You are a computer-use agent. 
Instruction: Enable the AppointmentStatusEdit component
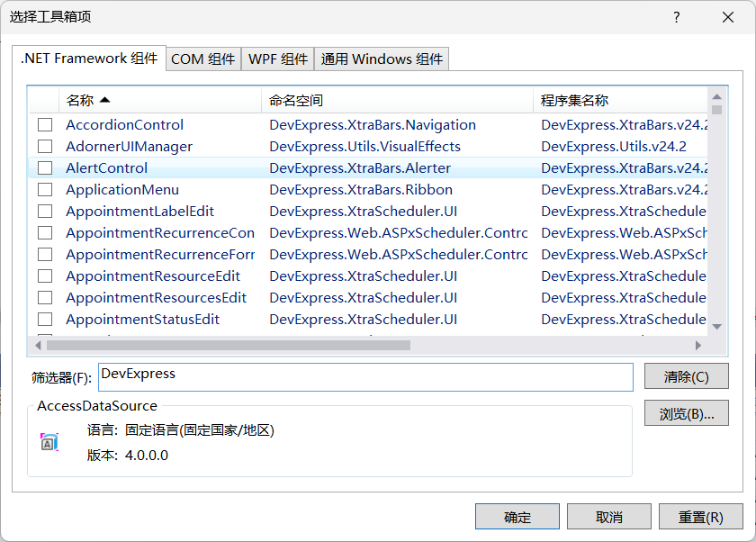pyautogui.click(x=44, y=319)
